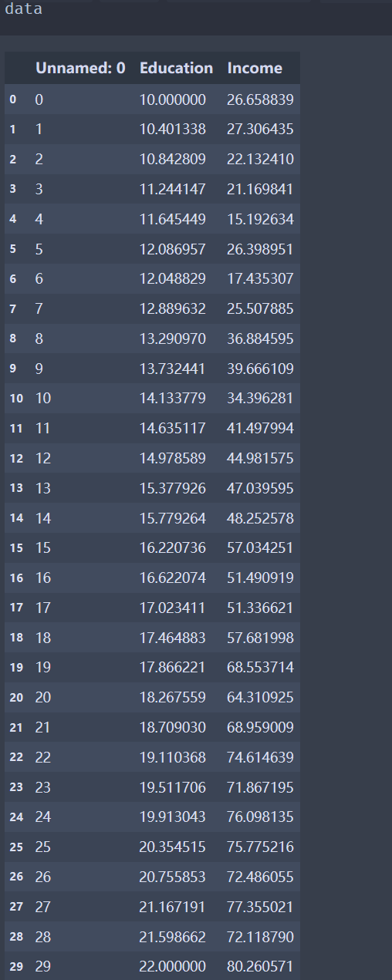This screenshot has width=392, height=980.
Task: Click Education value 16.220736
Action: pos(173,547)
